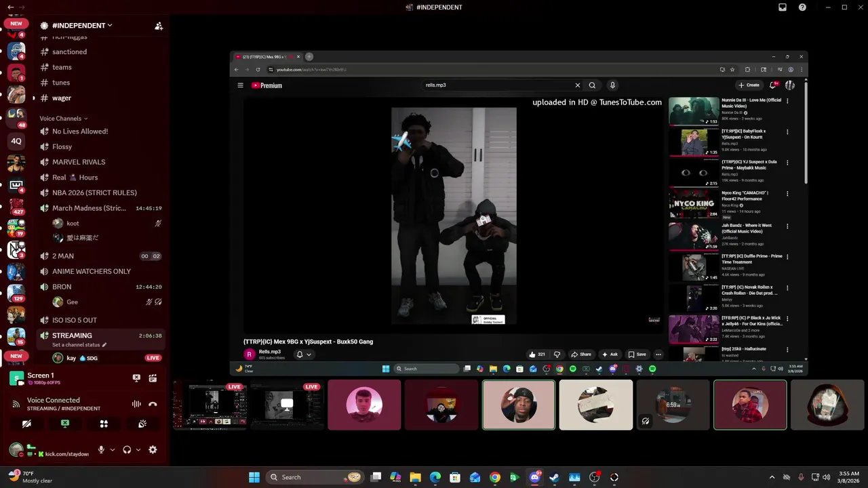Click Windows taskbar Search box
The width and height of the screenshot is (868, 488).
(316, 477)
